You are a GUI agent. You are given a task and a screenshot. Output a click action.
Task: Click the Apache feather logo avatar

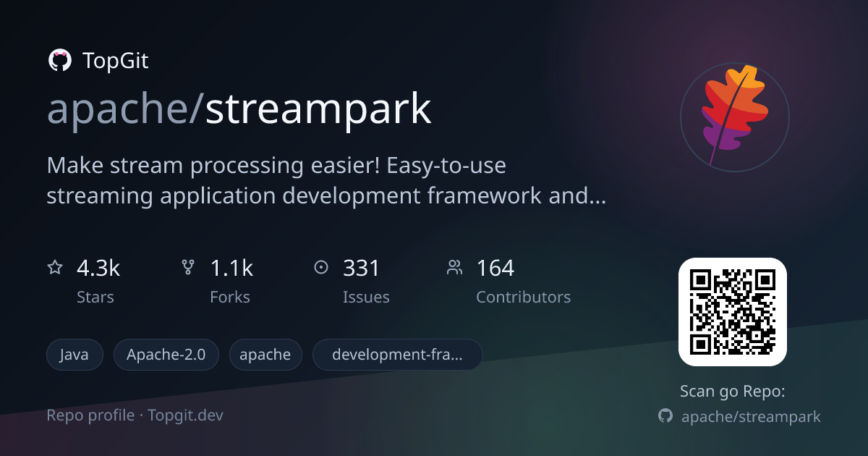[x=734, y=117]
